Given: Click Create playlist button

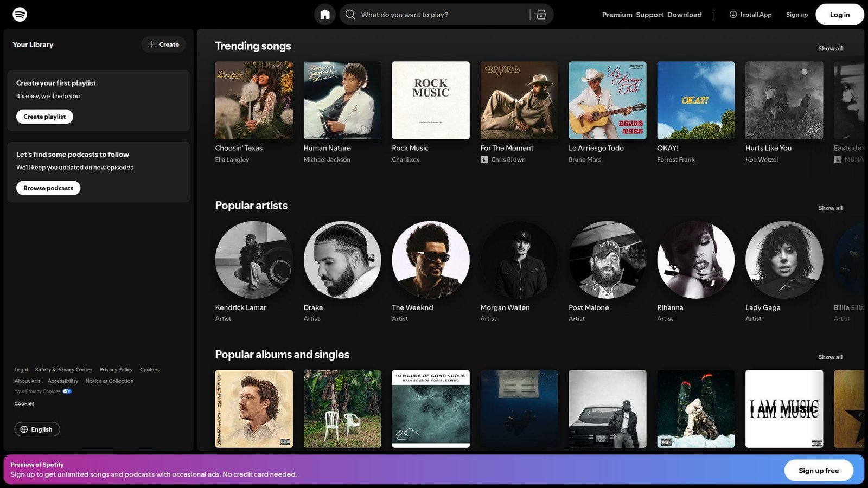Looking at the screenshot, I should [44, 117].
